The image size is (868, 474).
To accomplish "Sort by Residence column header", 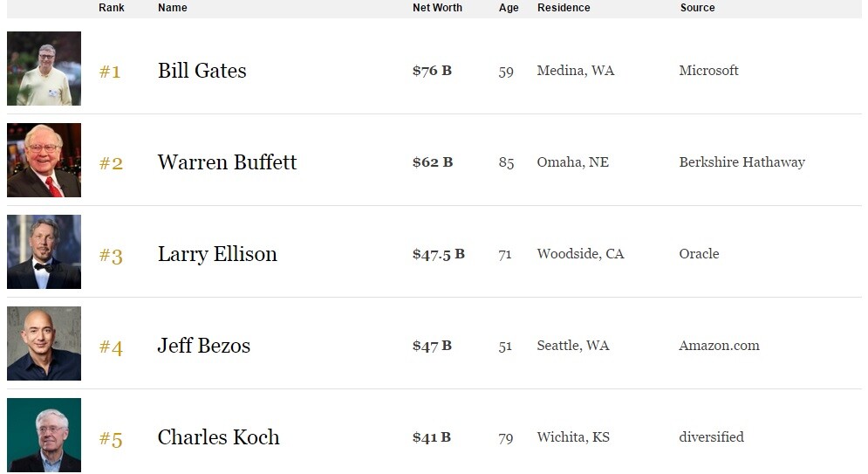I will click(x=564, y=8).
